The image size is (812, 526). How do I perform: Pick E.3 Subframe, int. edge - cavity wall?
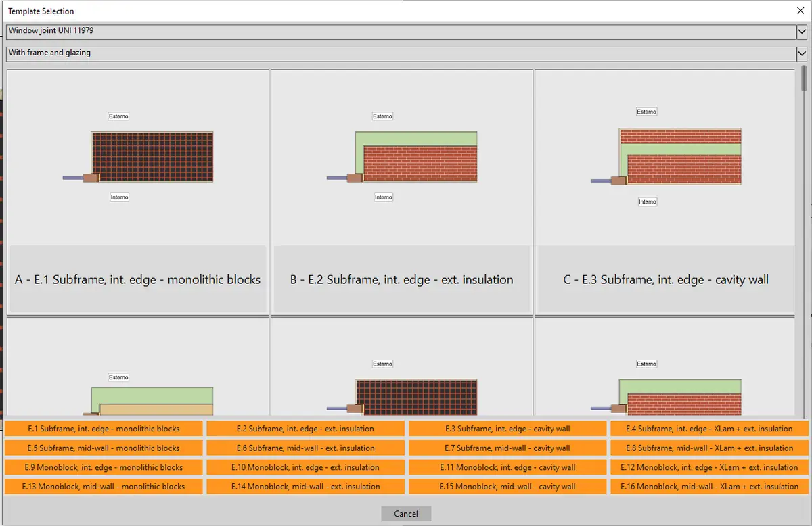pos(507,429)
